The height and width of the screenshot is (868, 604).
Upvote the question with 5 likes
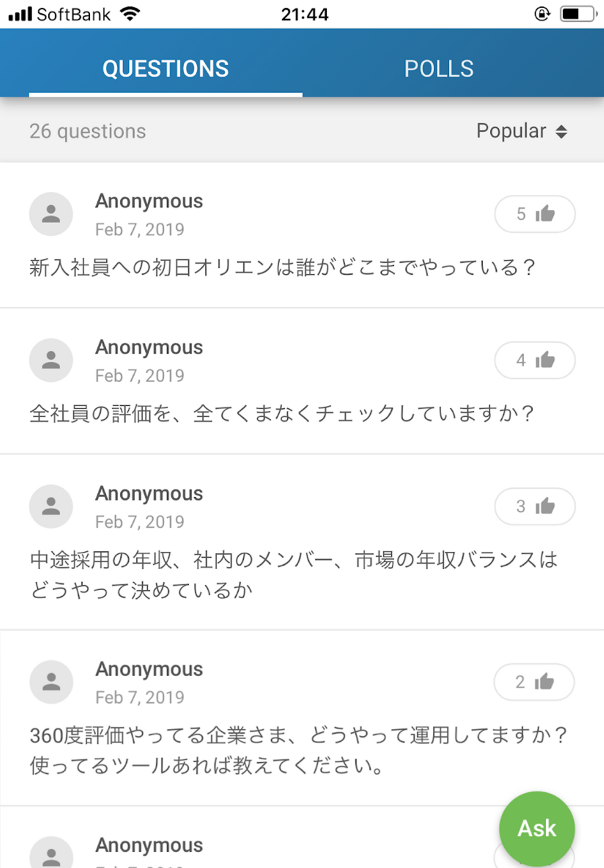pos(535,214)
